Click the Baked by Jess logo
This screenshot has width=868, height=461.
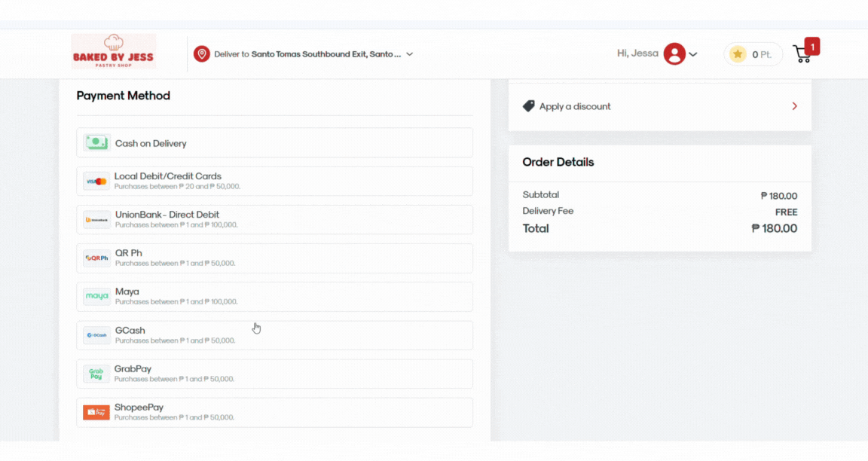(114, 51)
